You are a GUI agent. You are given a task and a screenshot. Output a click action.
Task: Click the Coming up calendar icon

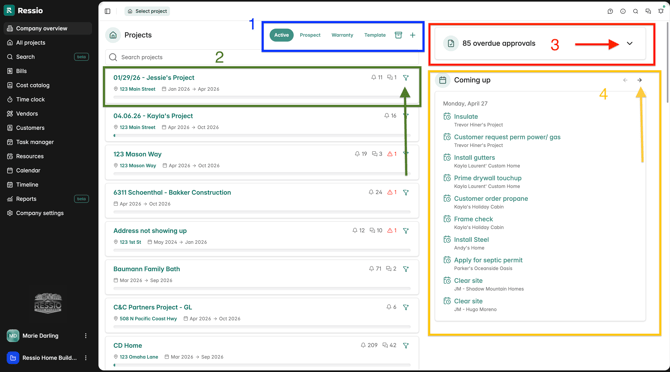[443, 80]
